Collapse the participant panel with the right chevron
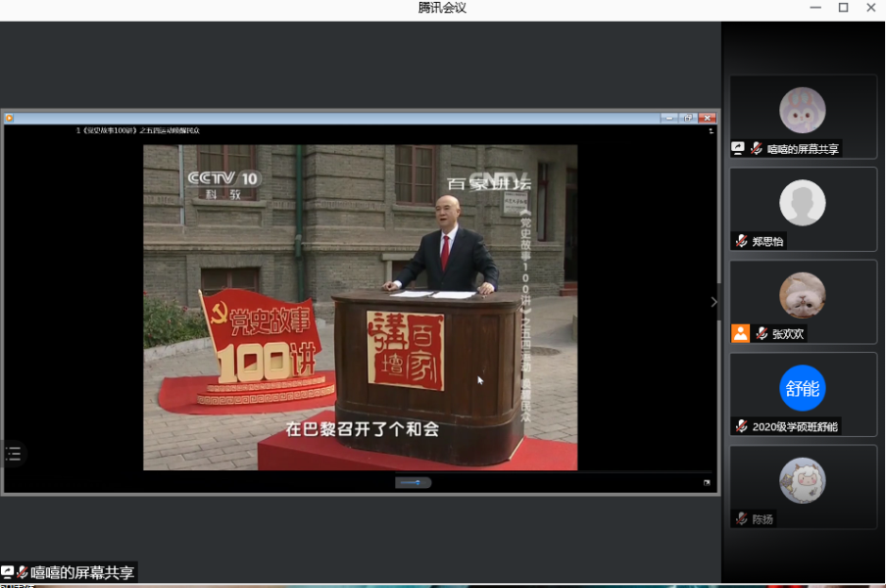 (714, 302)
